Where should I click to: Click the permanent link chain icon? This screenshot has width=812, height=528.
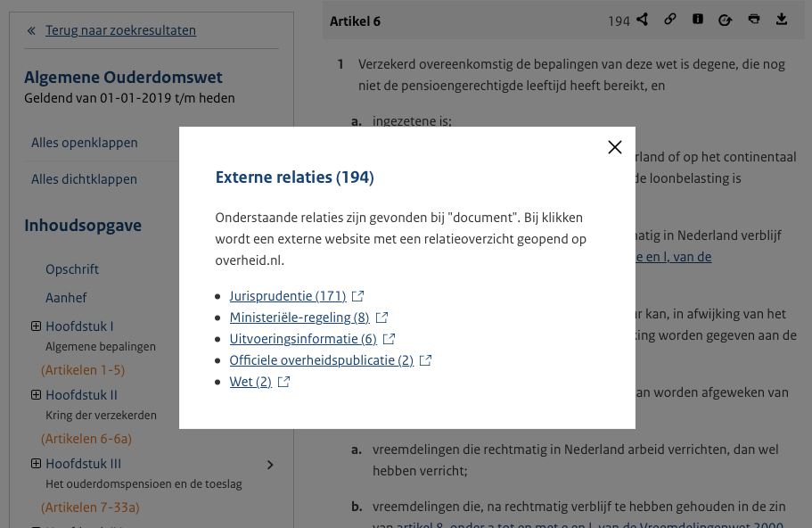click(670, 20)
